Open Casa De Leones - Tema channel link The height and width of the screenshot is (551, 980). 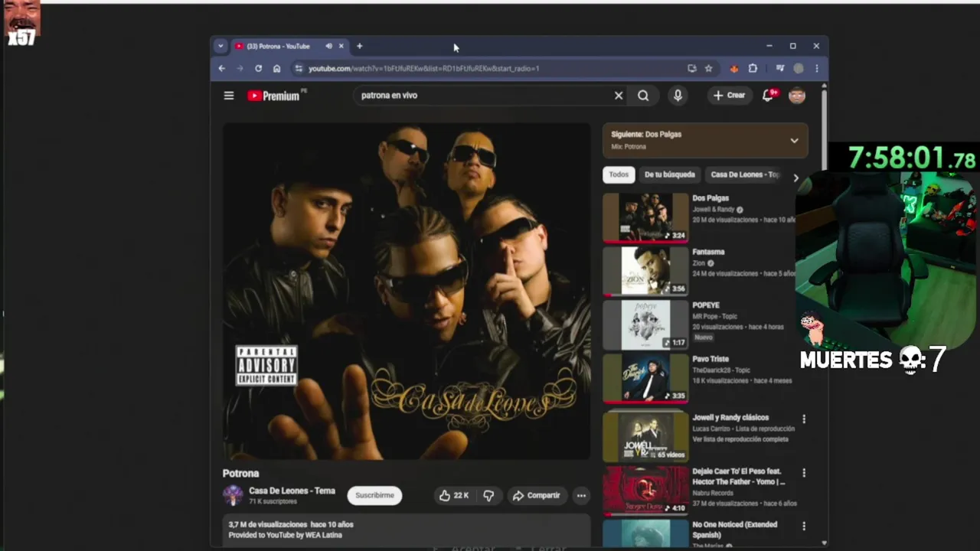pyautogui.click(x=292, y=491)
